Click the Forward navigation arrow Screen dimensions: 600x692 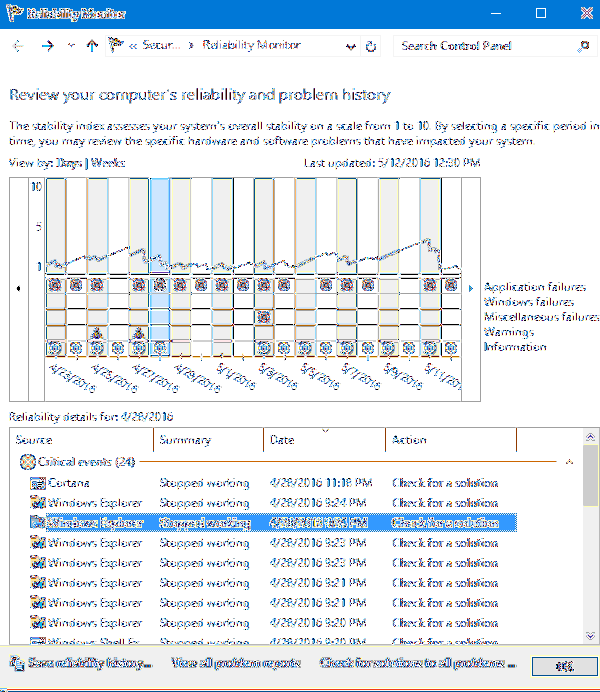coord(47,46)
